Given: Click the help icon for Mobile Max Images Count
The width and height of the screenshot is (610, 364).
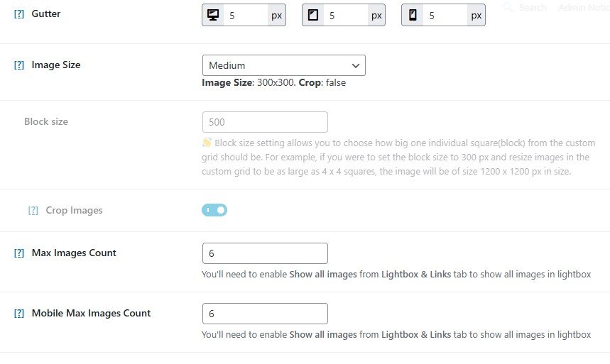Looking at the screenshot, I should [x=19, y=314].
